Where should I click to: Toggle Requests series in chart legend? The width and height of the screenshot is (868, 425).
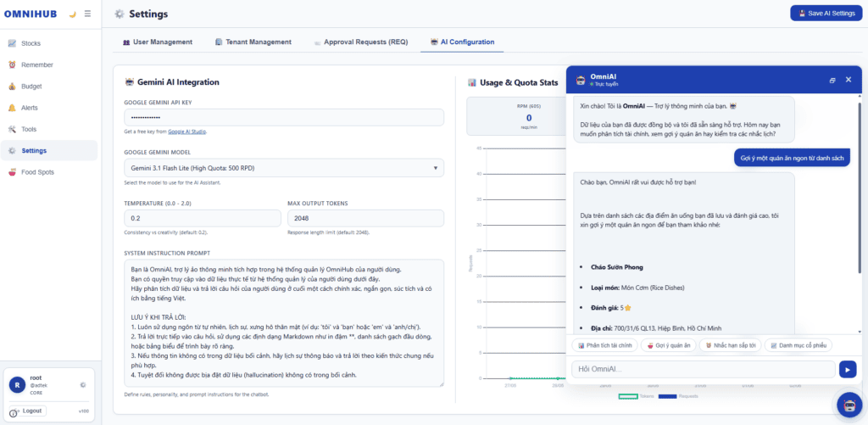click(x=678, y=396)
